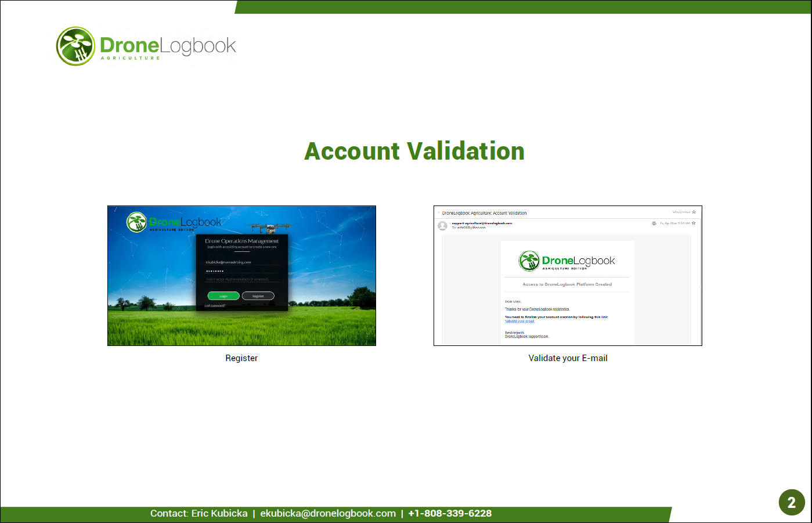Click the 'Register' caption under left image
This screenshot has height=523, width=812.
point(241,358)
